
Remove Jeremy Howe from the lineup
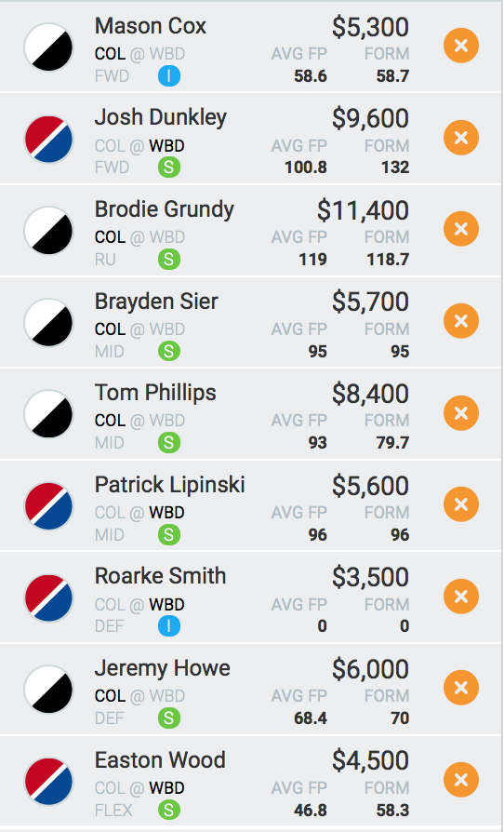[x=461, y=688]
